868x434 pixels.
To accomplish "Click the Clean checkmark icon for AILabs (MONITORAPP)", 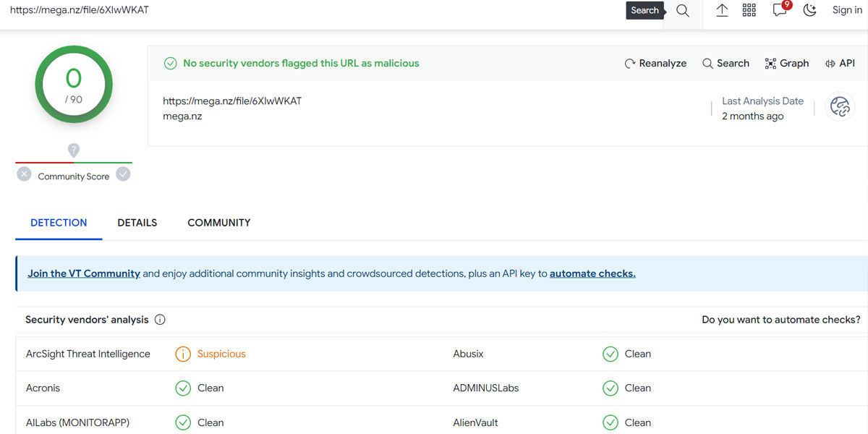I will click(183, 422).
